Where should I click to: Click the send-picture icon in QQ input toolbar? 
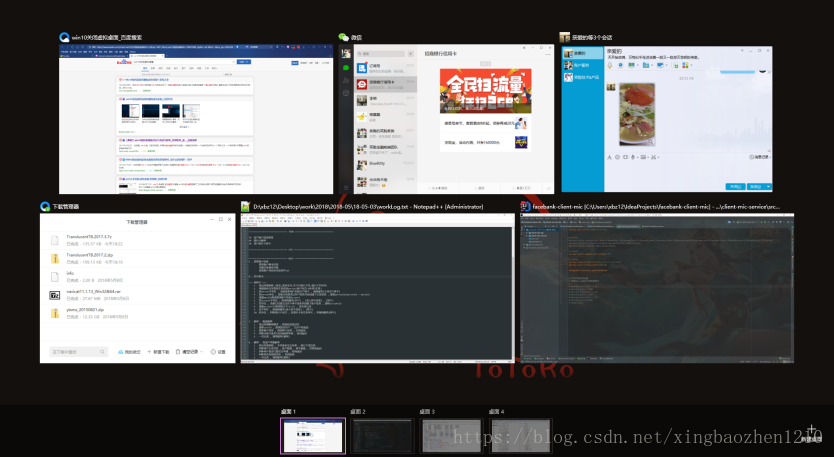tap(643, 157)
